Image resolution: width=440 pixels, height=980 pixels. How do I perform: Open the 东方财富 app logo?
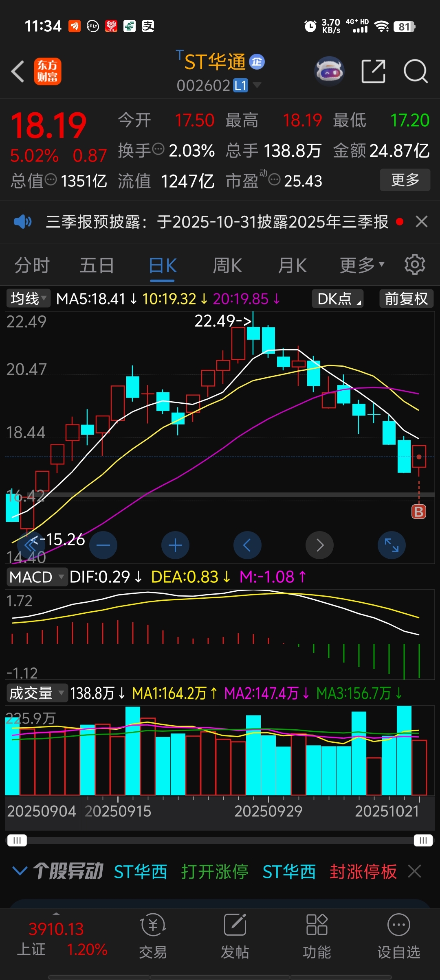[47, 71]
